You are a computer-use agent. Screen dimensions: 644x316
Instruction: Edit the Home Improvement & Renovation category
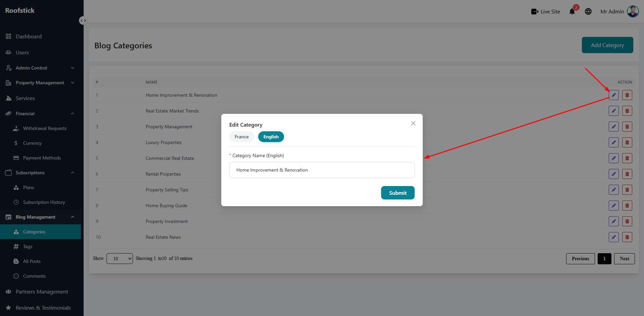(x=613, y=95)
